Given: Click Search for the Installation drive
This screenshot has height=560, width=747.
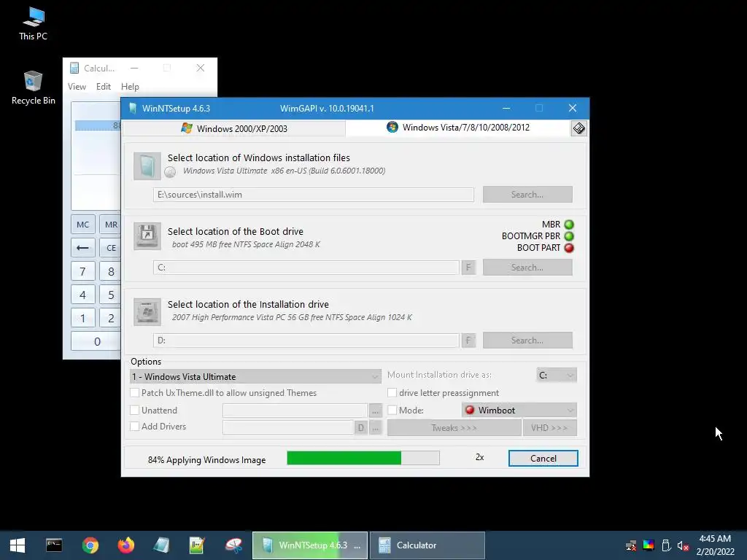Looking at the screenshot, I should (527, 340).
